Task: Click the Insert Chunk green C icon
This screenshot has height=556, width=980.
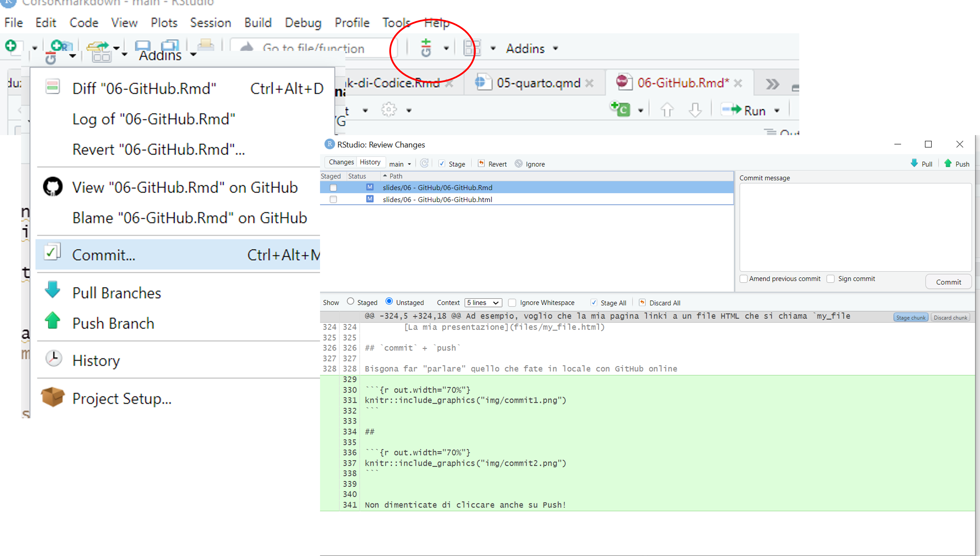Action: tap(620, 109)
